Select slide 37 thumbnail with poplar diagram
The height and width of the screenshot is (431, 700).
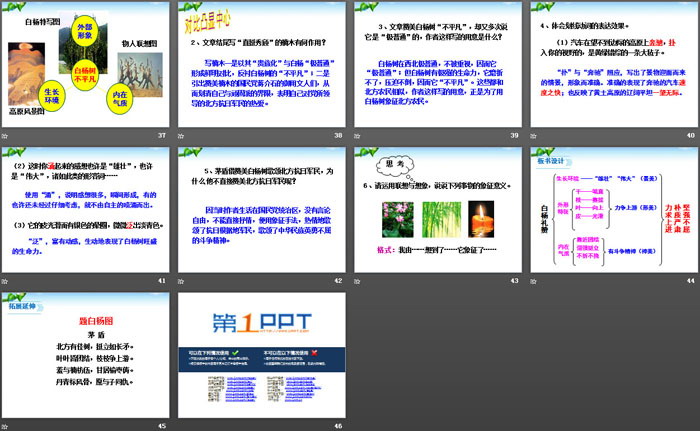85,65
